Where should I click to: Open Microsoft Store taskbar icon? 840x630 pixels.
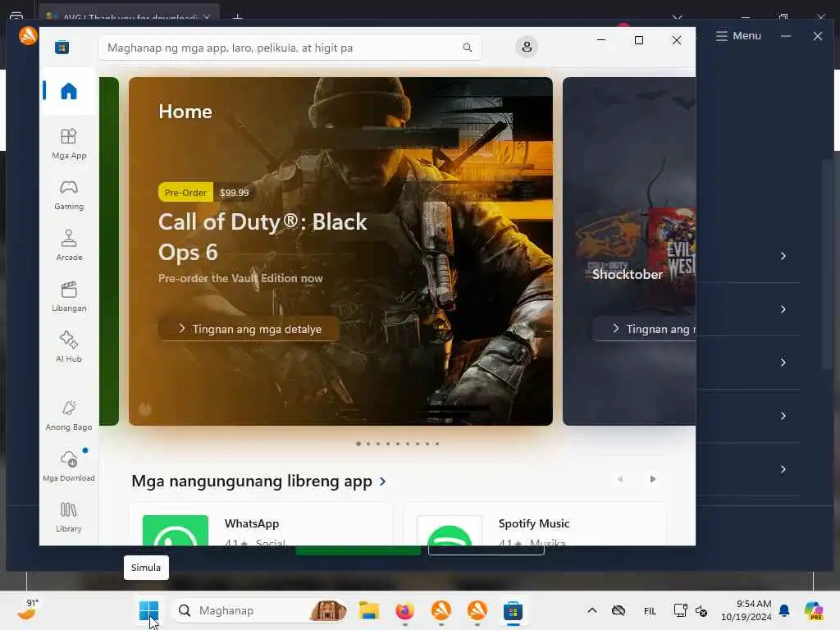click(x=513, y=610)
